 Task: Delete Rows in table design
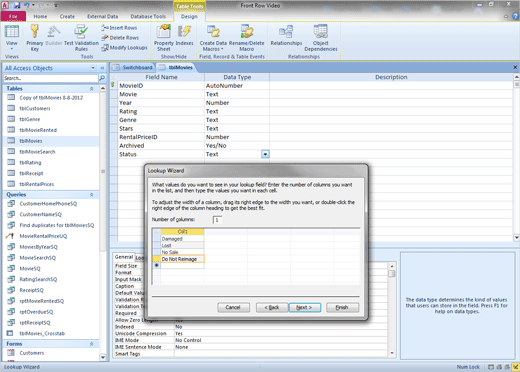pos(120,38)
